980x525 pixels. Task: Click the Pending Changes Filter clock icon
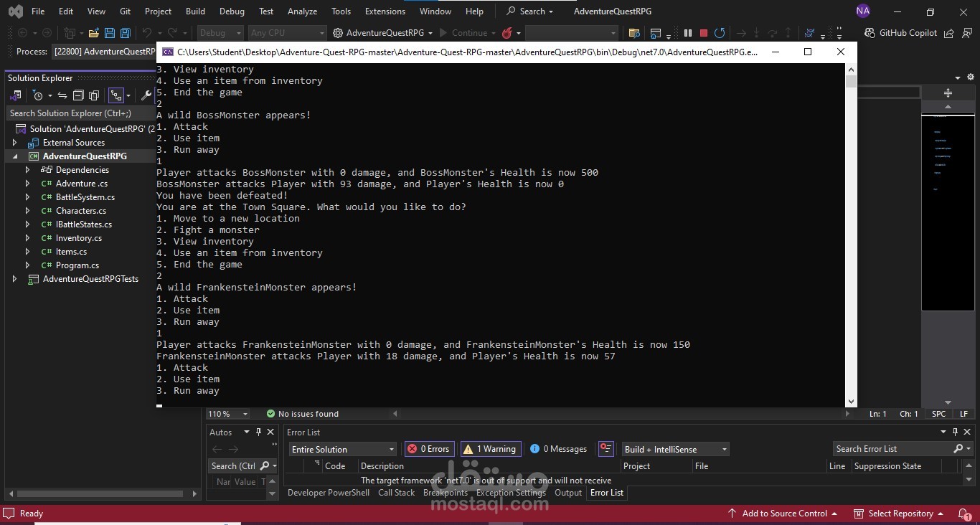click(38, 95)
